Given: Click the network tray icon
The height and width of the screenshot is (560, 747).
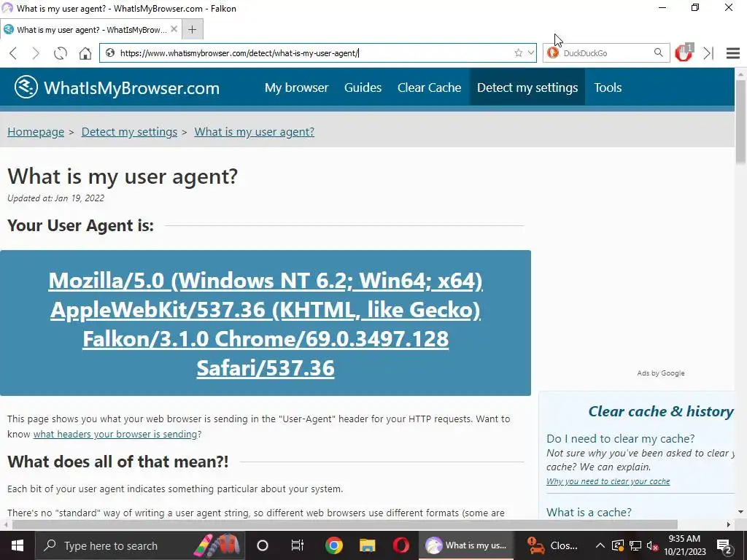Looking at the screenshot, I should (x=635, y=545).
